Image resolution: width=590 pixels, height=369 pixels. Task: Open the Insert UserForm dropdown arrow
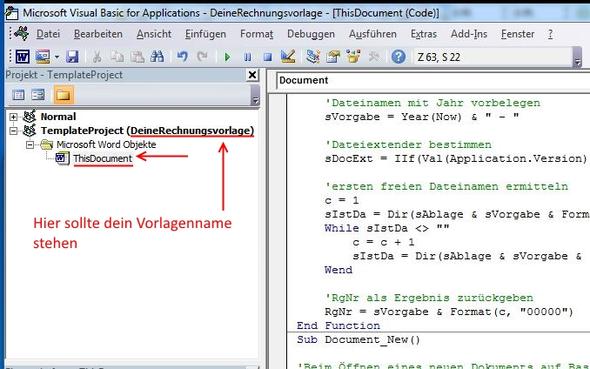(x=57, y=57)
